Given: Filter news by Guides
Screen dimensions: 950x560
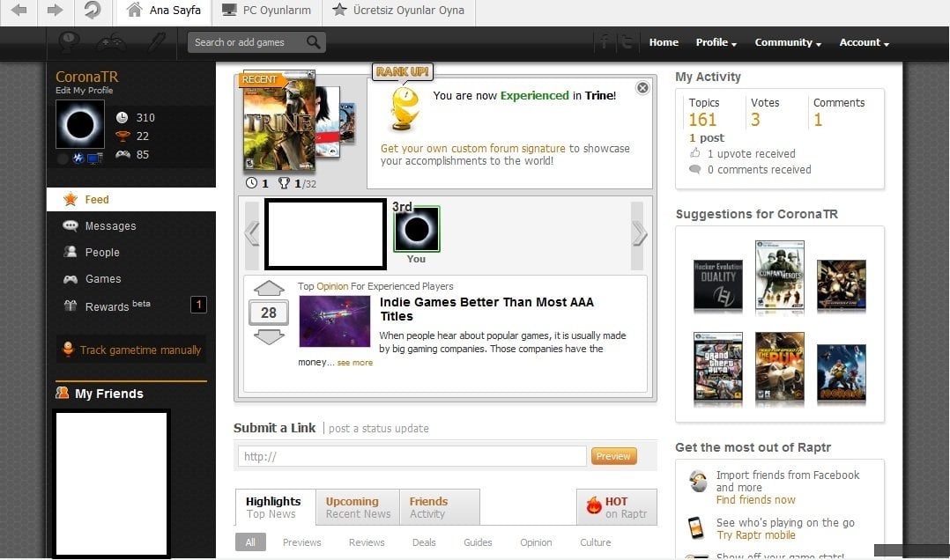Looking at the screenshot, I should tap(478, 542).
